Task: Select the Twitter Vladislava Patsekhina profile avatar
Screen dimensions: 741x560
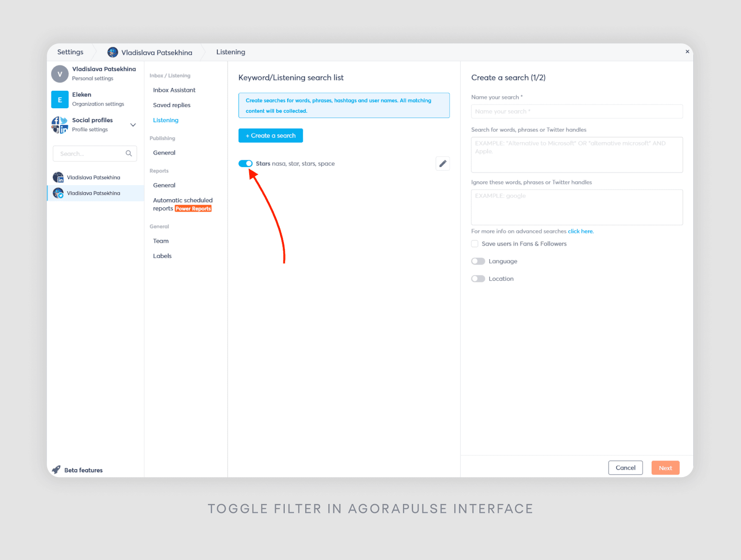Action: [x=58, y=193]
